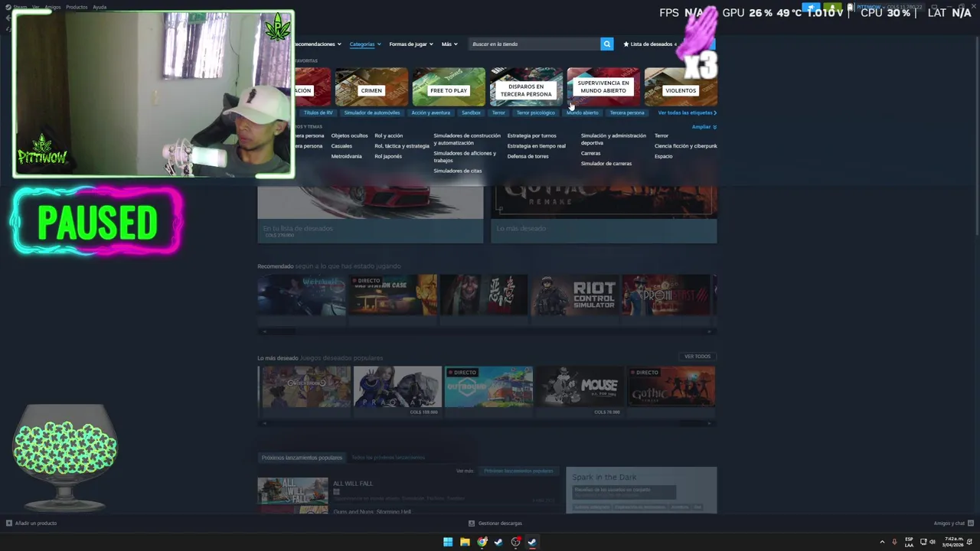Click the blue store search magnifier button

606,44
